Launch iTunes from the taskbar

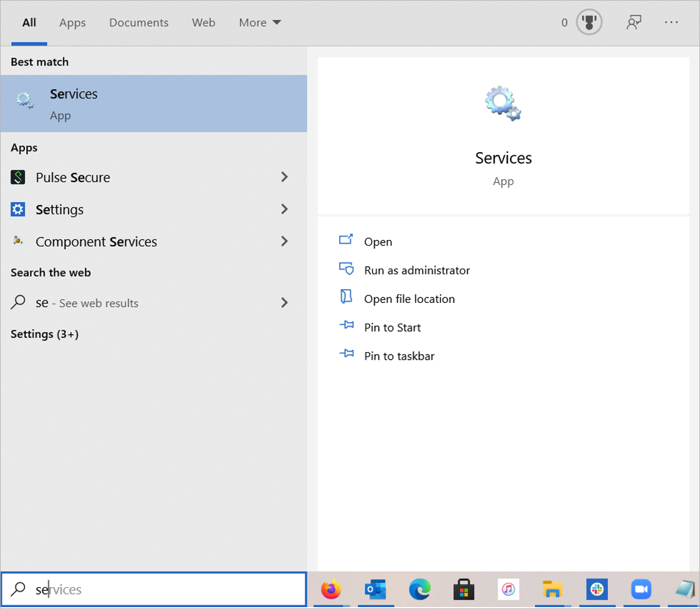click(x=508, y=589)
